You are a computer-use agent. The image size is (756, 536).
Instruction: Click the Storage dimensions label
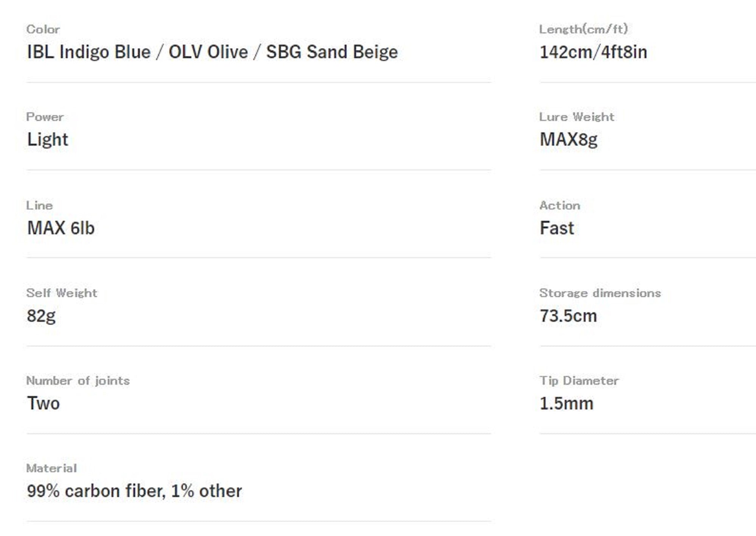pos(600,293)
